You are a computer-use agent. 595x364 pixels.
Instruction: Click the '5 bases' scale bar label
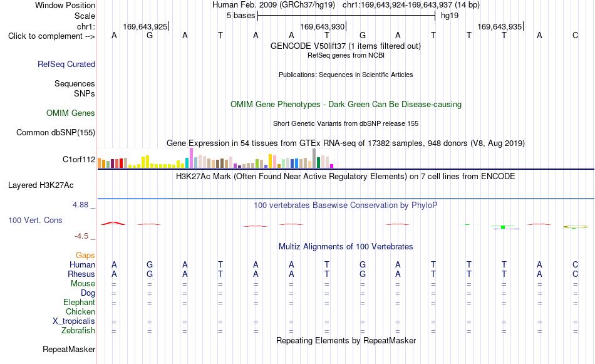pos(241,16)
